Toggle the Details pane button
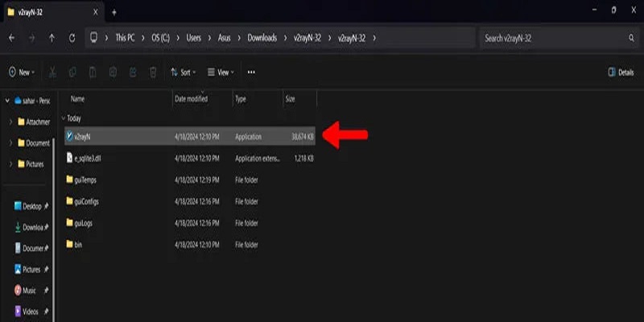This screenshot has height=322, width=644. [621, 72]
